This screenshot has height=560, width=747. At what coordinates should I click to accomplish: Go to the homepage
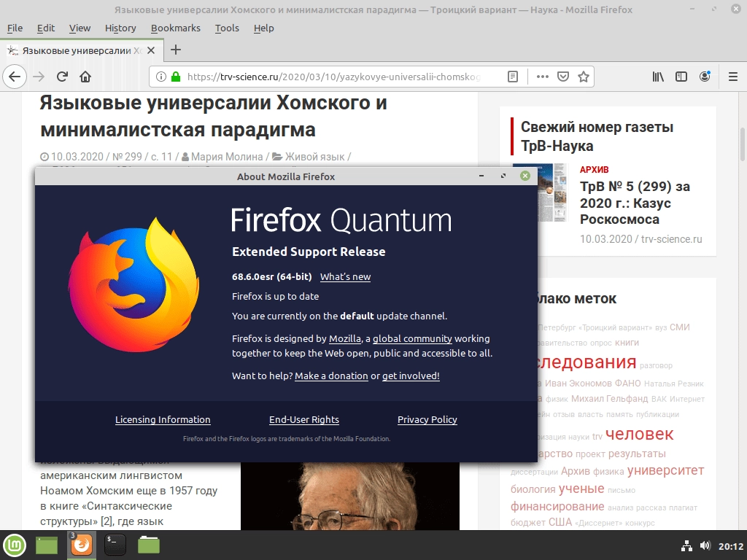85,76
